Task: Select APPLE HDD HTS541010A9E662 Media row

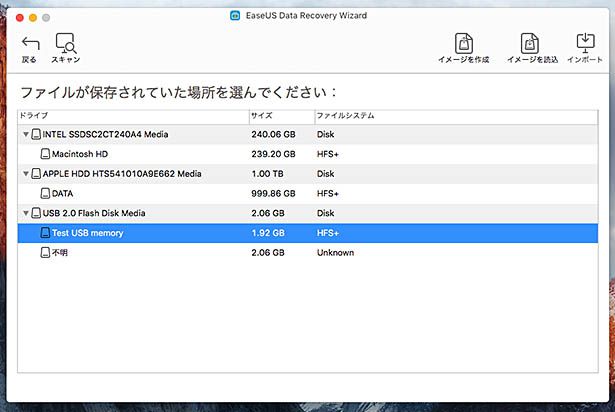Action: click(308, 173)
